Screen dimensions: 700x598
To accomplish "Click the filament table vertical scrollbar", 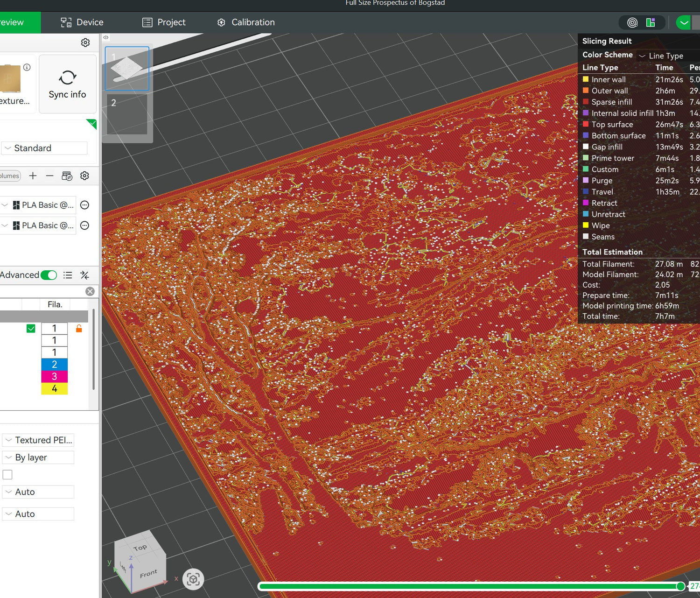I will [x=94, y=349].
